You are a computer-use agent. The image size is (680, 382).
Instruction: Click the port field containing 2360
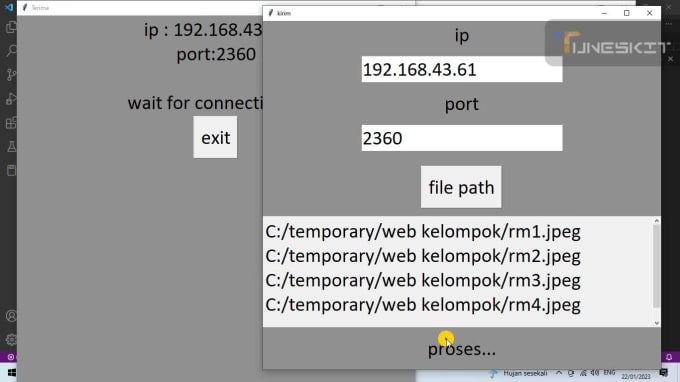[x=462, y=138]
